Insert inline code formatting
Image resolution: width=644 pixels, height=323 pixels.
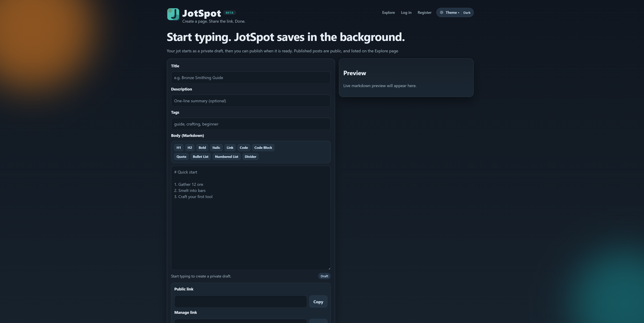click(x=243, y=147)
